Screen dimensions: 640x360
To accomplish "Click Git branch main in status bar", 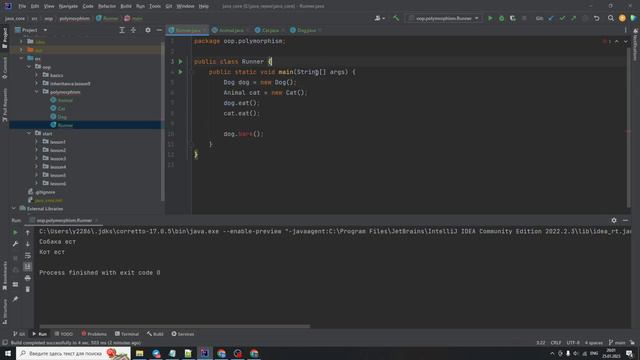I will pos(617,342).
